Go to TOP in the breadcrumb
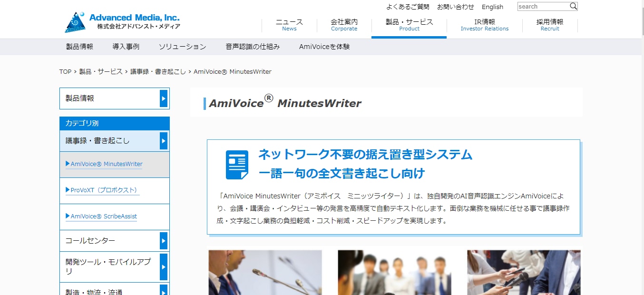644x295 pixels. tap(65, 72)
